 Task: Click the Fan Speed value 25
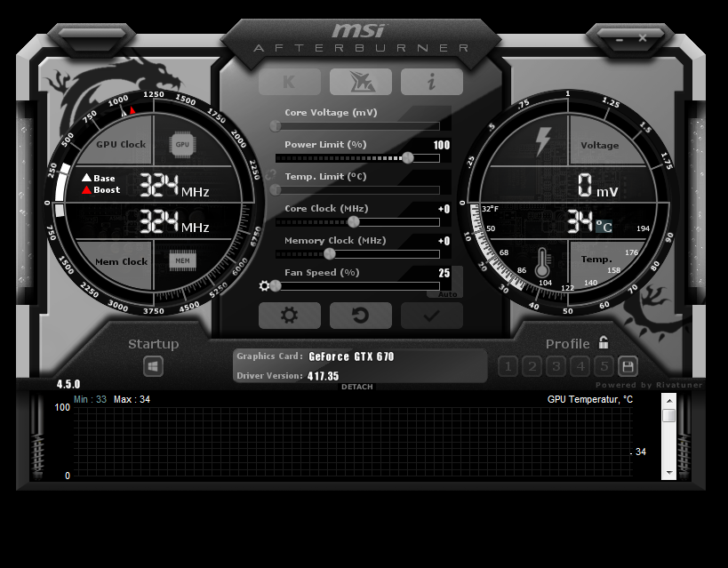[444, 273]
